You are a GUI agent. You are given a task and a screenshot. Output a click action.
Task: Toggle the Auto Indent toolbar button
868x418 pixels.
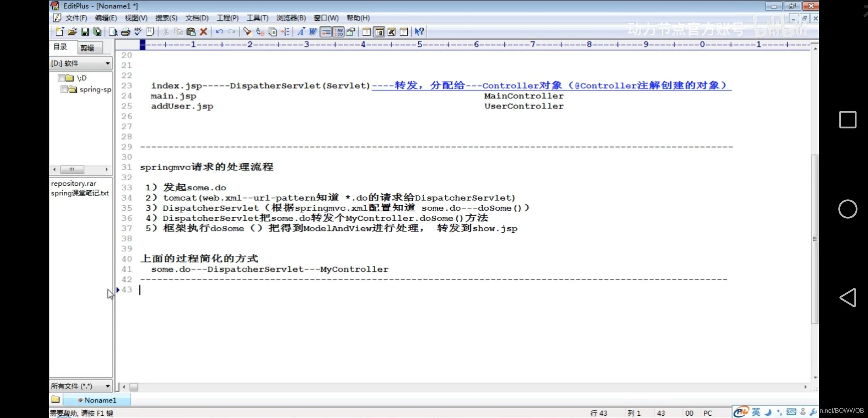point(326,32)
